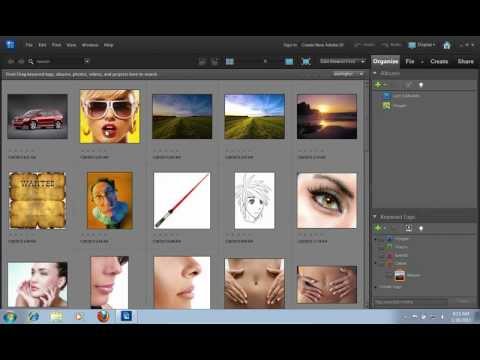Click the Create New Adobe ID link

tap(322, 45)
